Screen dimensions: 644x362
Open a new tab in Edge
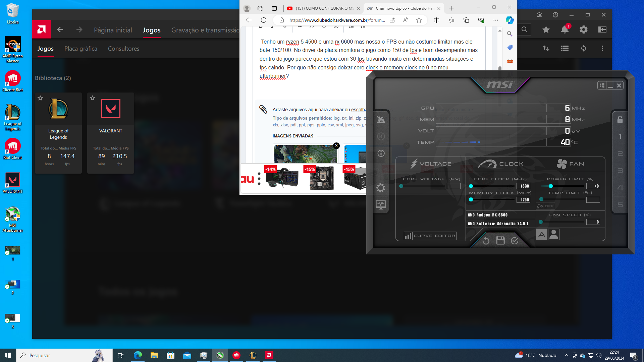coord(451,8)
